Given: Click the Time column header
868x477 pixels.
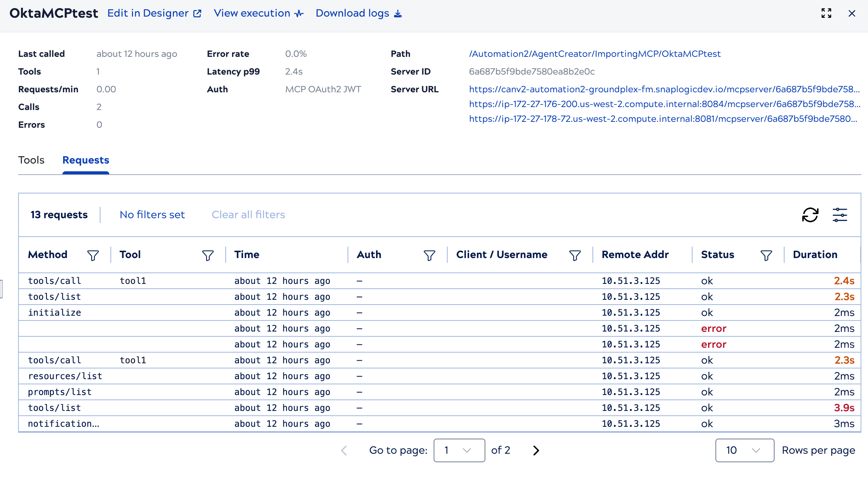Looking at the screenshot, I should 247,255.
